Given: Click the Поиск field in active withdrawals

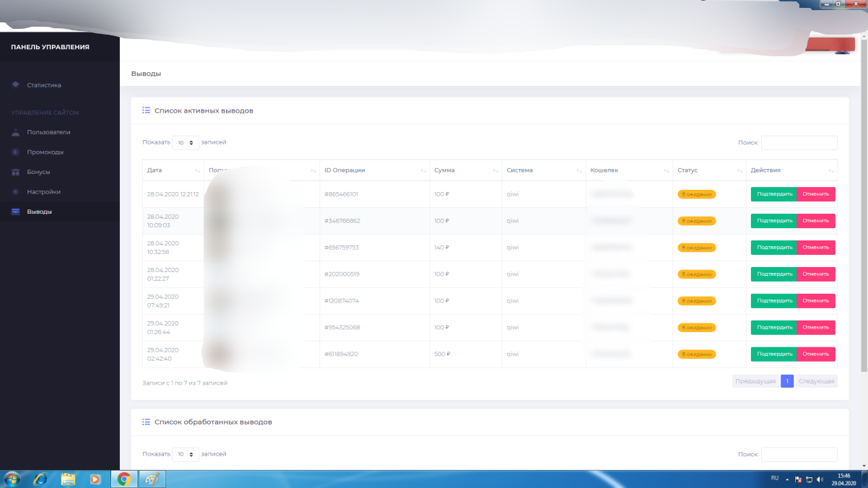Looking at the screenshot, I should point(799,143).
